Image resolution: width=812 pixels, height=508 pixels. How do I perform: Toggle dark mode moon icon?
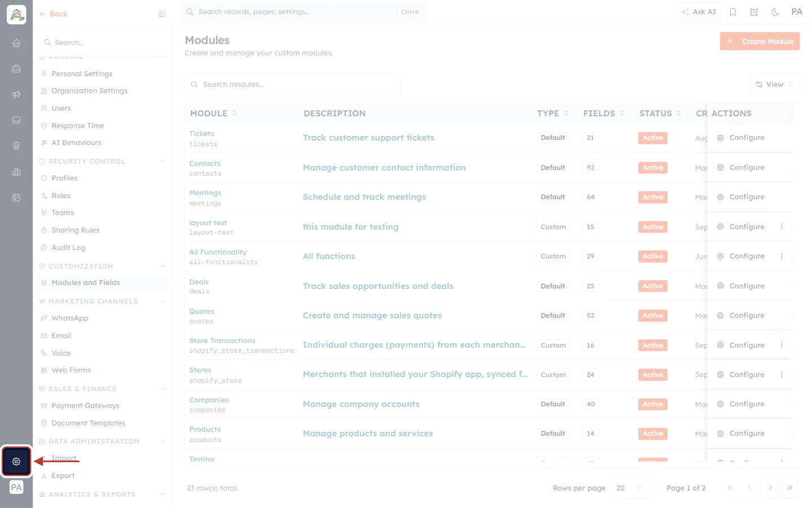tap(775, 12)
